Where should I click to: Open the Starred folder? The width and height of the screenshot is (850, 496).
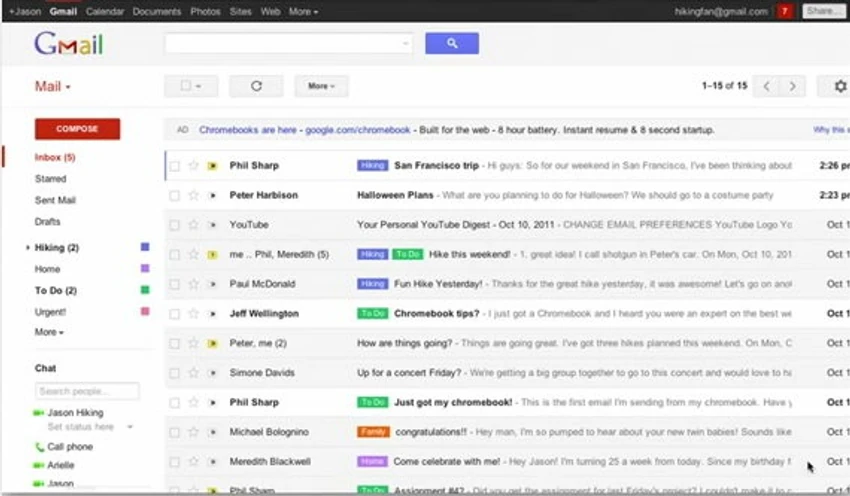tap(50, 179)
